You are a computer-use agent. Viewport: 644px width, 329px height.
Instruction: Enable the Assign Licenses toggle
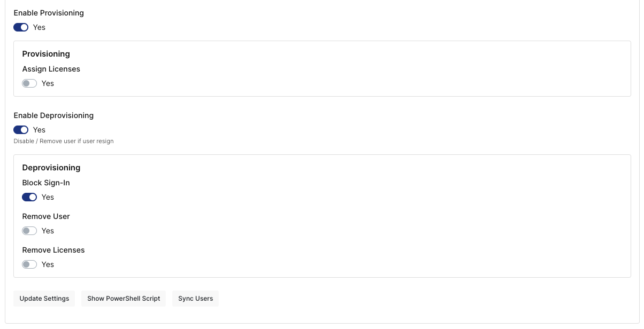point(29,83)
